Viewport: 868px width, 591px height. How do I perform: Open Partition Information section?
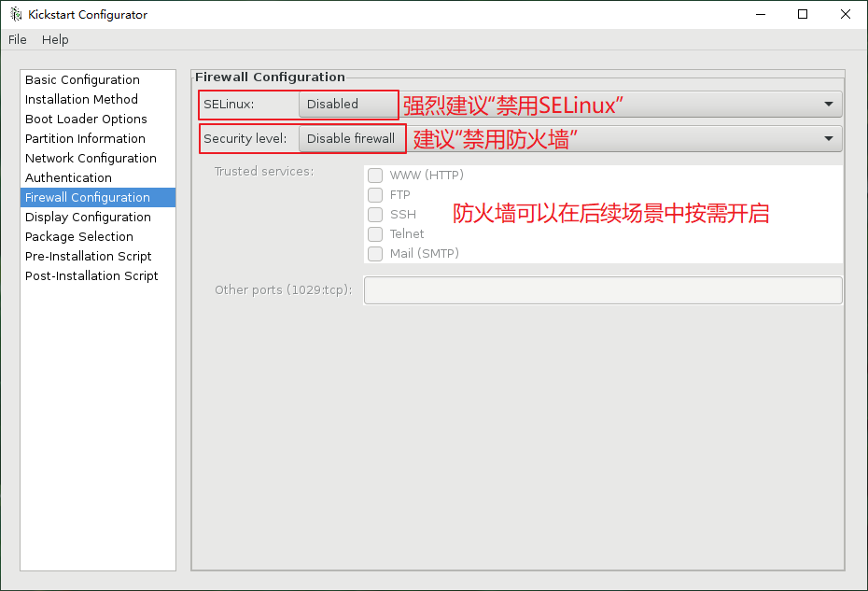pos(98,138)
